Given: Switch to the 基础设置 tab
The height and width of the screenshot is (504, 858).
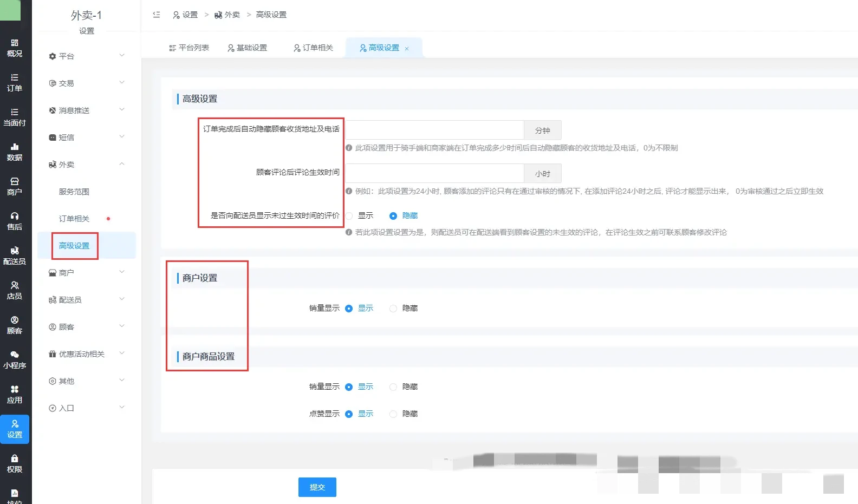Looking at the screenshot, I should (x=248, y=48).
